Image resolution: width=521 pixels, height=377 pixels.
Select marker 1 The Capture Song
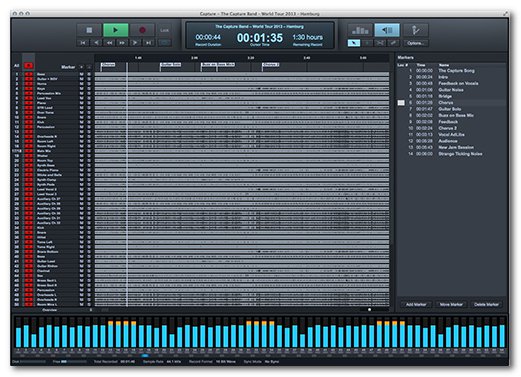click(456, 71)
